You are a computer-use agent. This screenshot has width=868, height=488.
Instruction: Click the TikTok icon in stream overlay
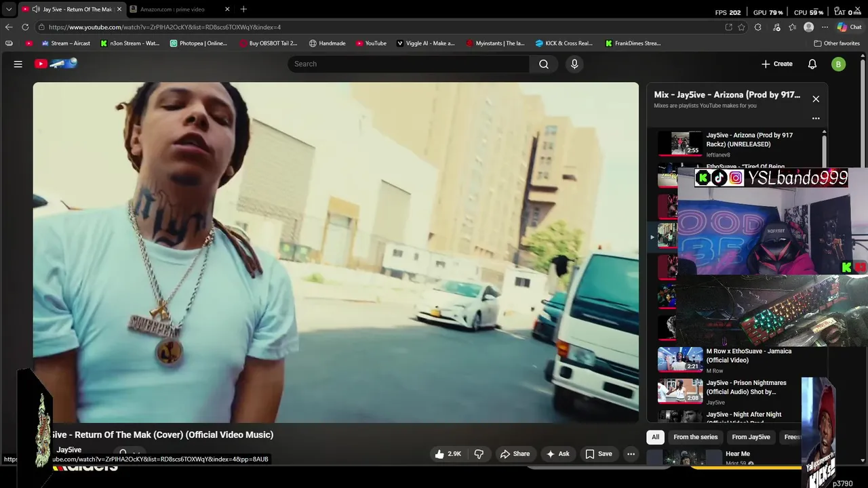(x=719, y=178)
